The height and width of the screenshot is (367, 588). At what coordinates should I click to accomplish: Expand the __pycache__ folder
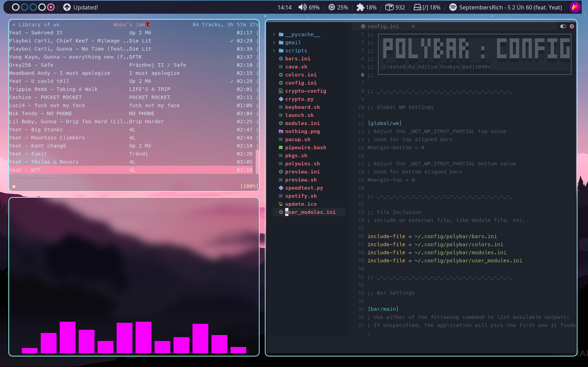click(274, 34)
